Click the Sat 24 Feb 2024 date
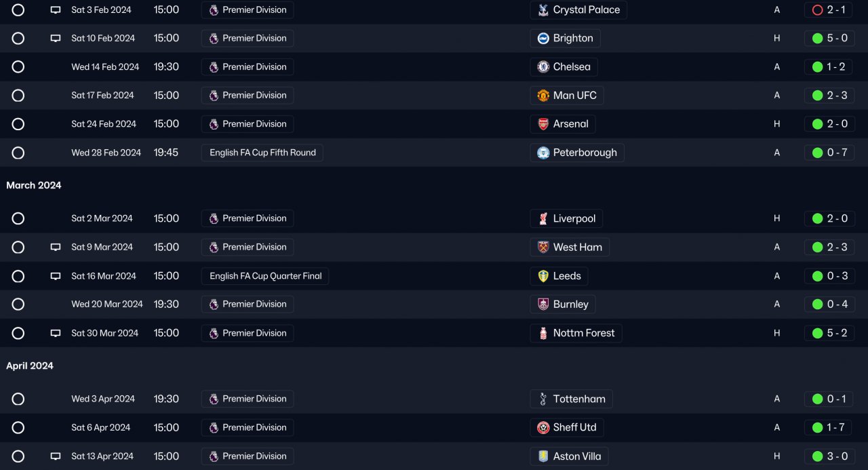The width and height of the screenshot is (868, 470). (x=104, y=124)
